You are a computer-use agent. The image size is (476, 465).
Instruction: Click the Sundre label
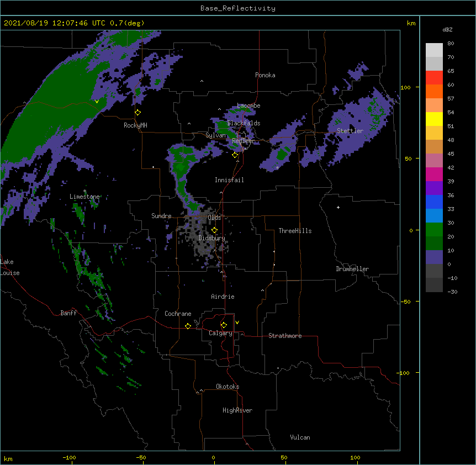161,216
